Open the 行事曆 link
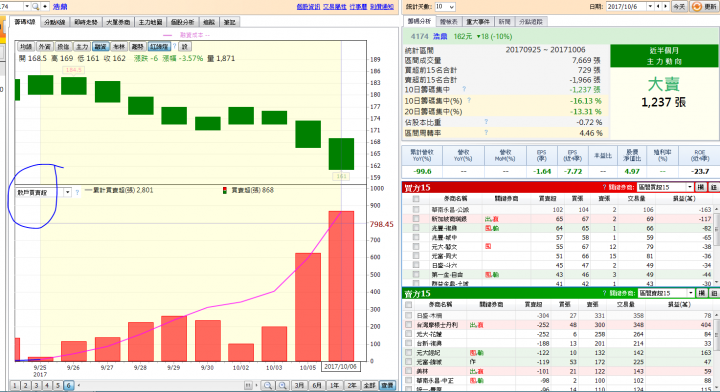The width and height of the screenshot is (720, 392). [x=358, y=6]
